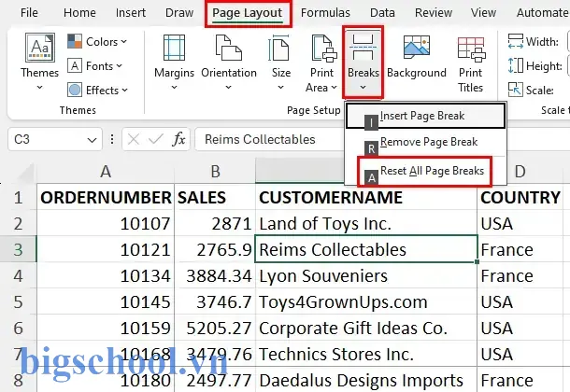This screenshot has height=392, width=570.
Task: Switch to the Data tab
Action: coord(382,13)
